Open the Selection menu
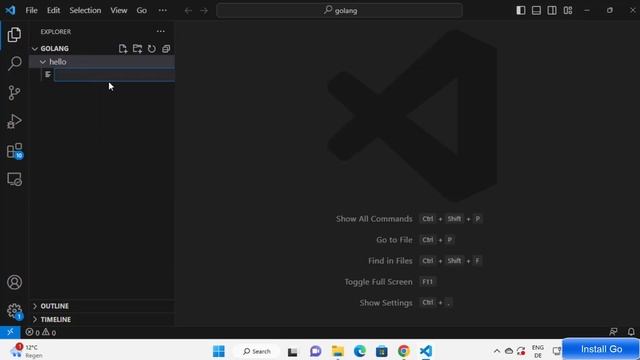 [x=85, y=10]
